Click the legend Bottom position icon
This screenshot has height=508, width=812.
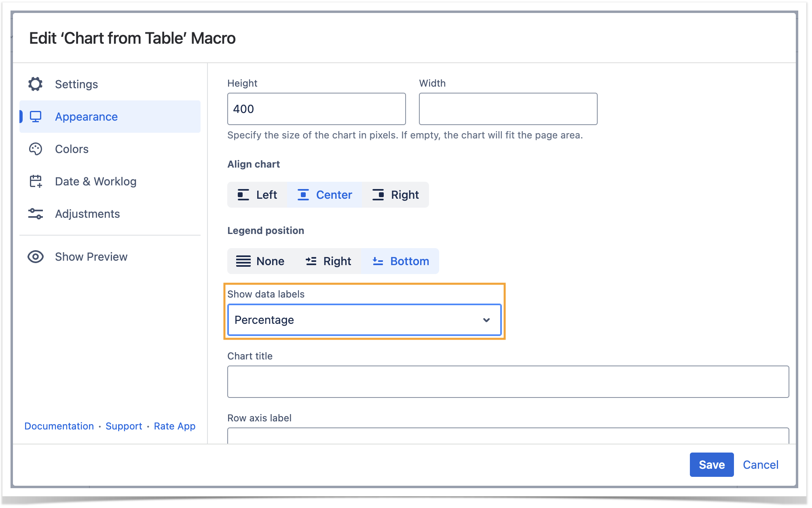point(378,261)
